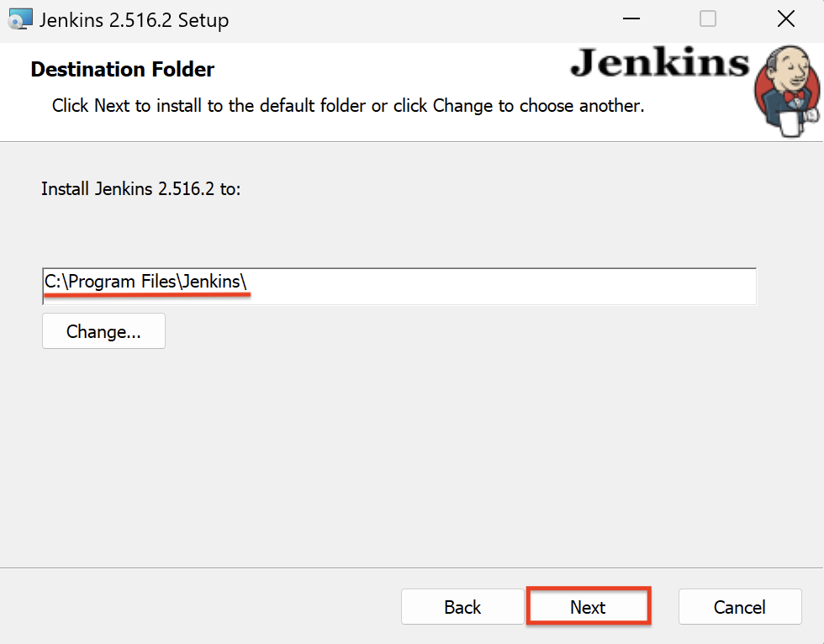The image size is (824, 644).
Task: Click the 'Program Files' text in path
Action: [123, 282]
